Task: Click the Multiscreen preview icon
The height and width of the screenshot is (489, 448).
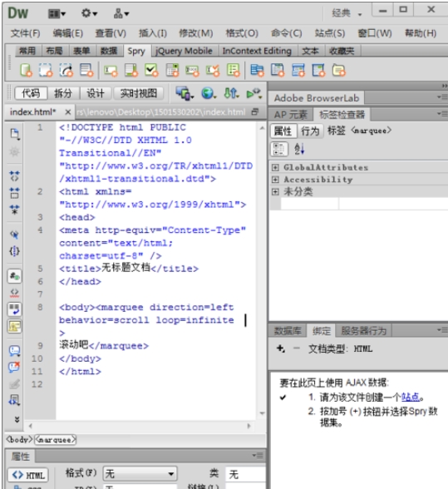Action: point(185,93)
